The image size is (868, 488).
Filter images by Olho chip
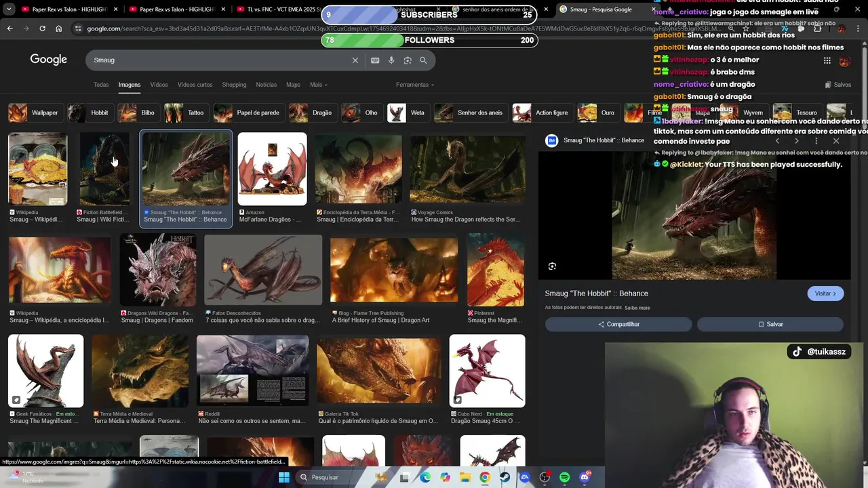(361, 113)
